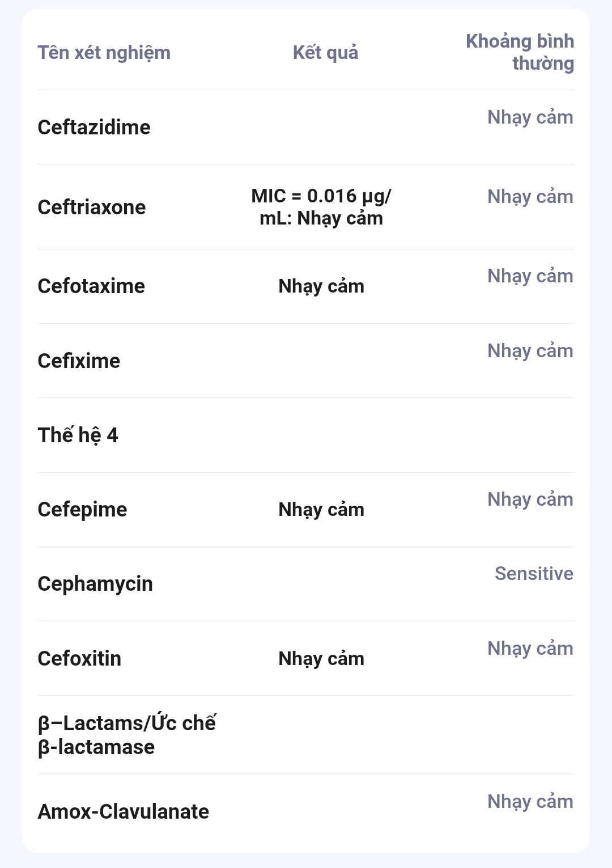Screen dimensions: 612x868
Task: Select the Cefixime test row
Action: 79,361
